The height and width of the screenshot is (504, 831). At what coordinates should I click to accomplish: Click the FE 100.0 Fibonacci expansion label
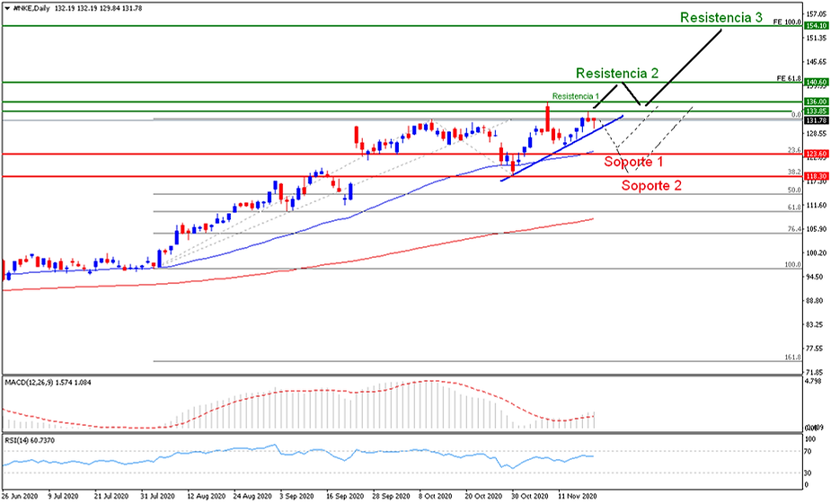click(x=787, y=22)
